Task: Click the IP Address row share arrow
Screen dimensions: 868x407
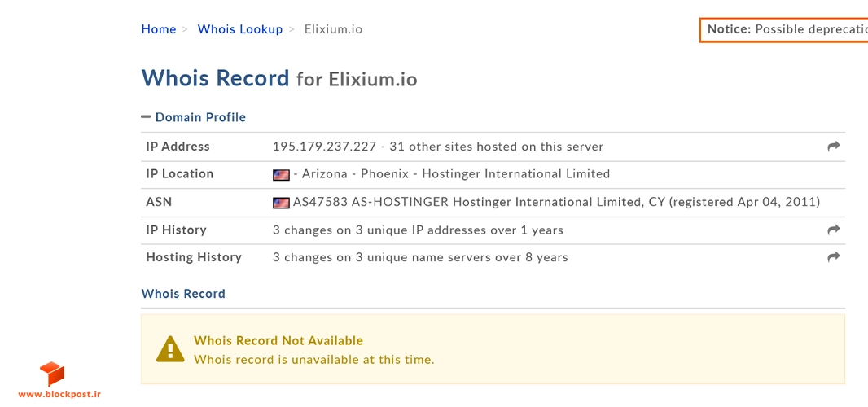Action: pyautogui.click(x=833, y=147)
